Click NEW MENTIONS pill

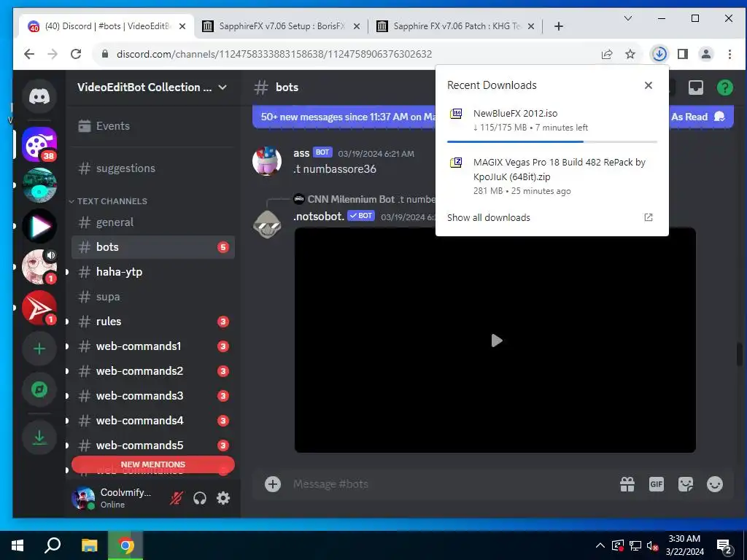(153, 464)
